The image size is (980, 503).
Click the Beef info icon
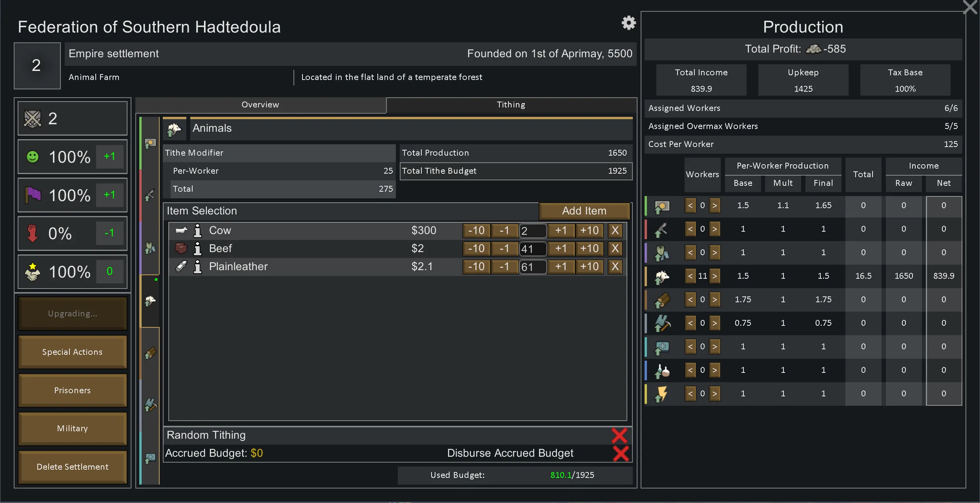198,249
